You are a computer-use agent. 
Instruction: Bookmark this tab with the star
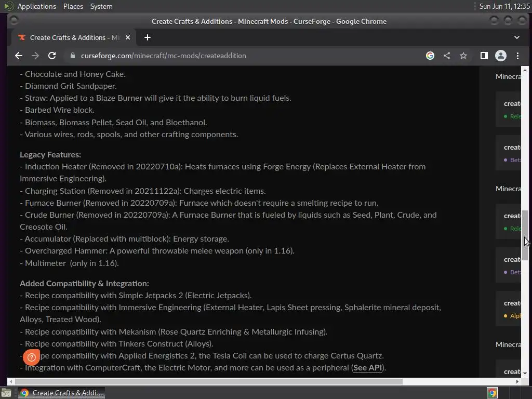coord(463,56)
